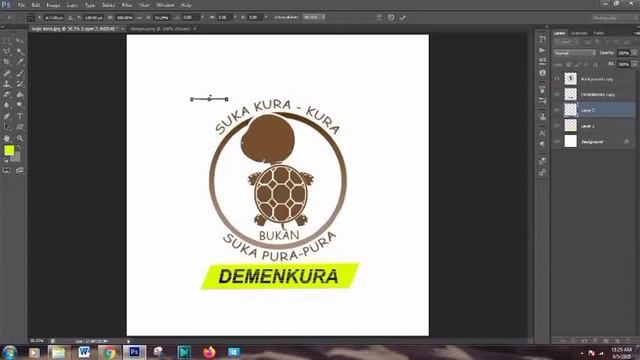Open the Opacity slider dropdown arrow

634,53
